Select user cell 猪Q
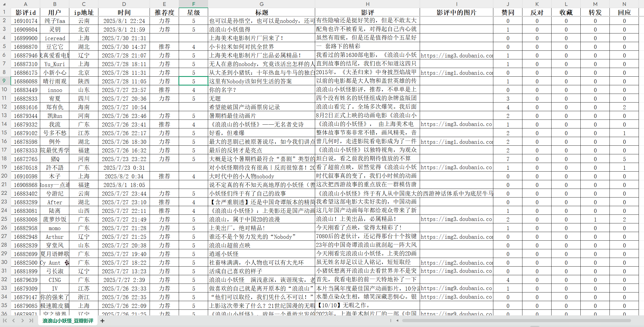The image size is (644, 327). 55,159
